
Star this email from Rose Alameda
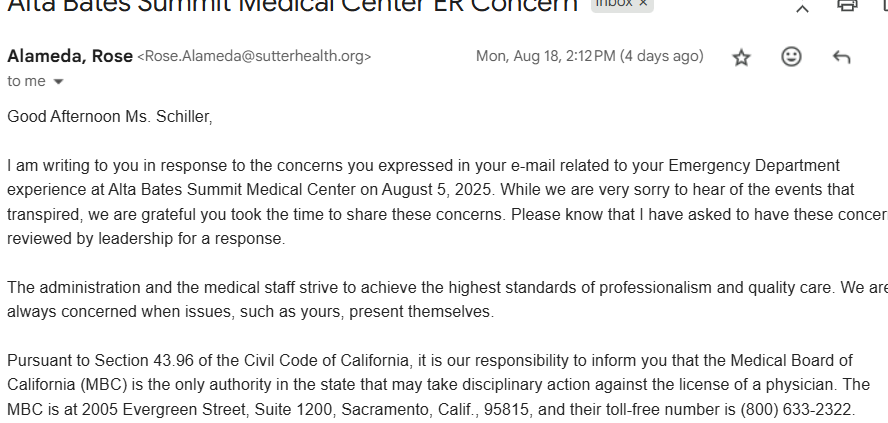pos(741,58)
